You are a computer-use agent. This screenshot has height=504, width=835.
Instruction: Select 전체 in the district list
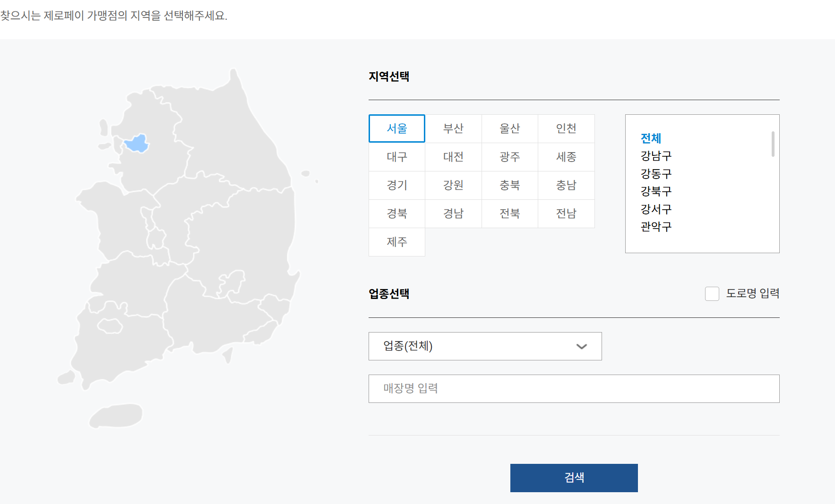pyautogui.click(x=651, y=138)
